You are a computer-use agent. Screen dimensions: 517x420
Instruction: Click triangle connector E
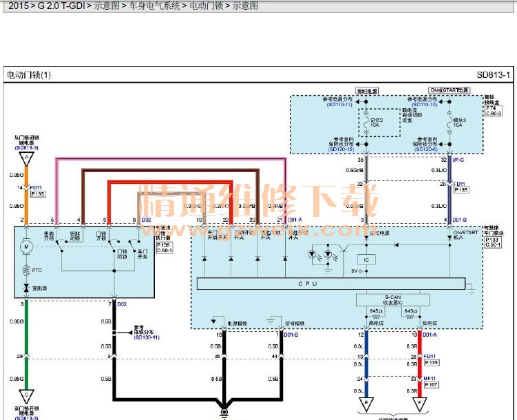pyautogui.click(x=366, y=404)
